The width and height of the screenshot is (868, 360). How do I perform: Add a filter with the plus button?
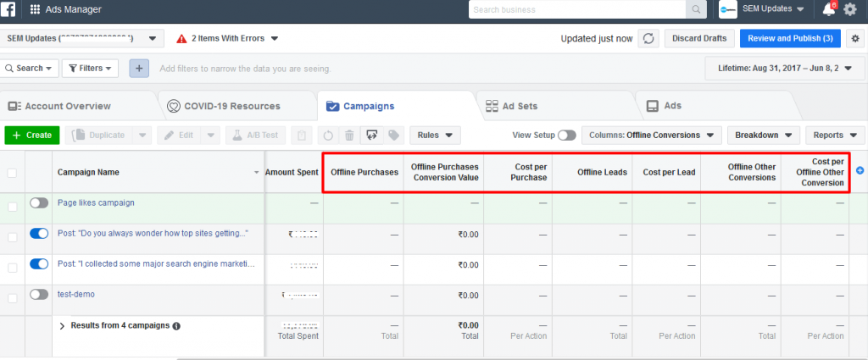[x=139, y=69]
